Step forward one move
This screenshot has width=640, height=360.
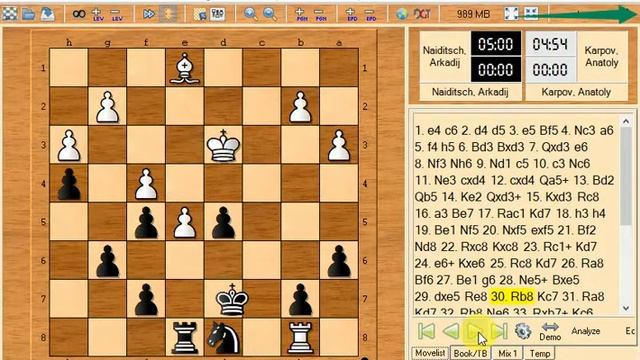[476, 331]
